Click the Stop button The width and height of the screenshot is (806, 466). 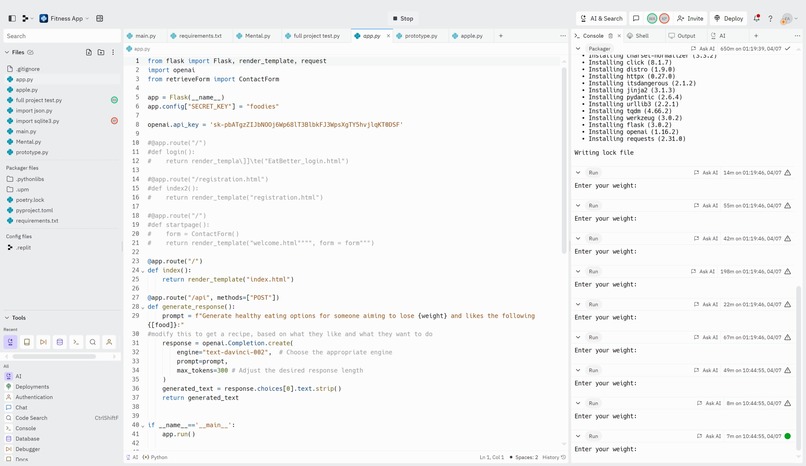pos(403,18)
